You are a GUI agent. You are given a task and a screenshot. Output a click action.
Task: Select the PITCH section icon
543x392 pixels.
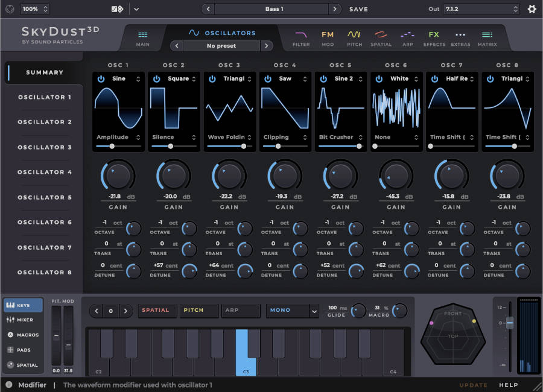click(x=354, y=37)
